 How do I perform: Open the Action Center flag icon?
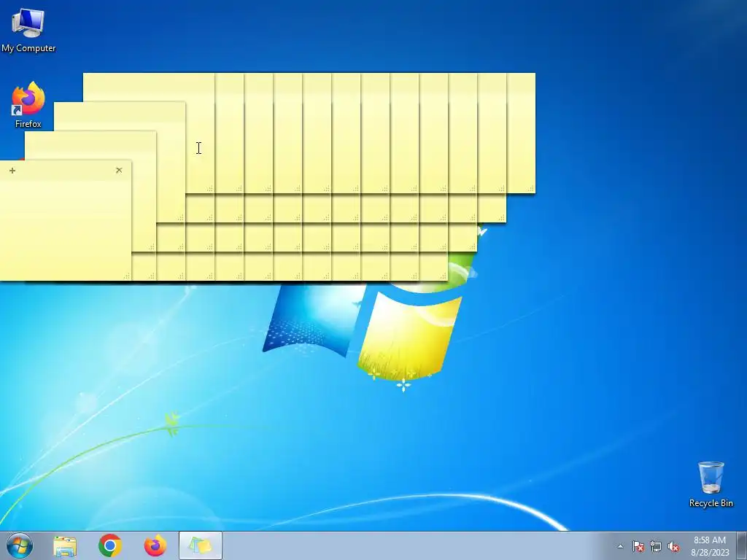[638, 546]
